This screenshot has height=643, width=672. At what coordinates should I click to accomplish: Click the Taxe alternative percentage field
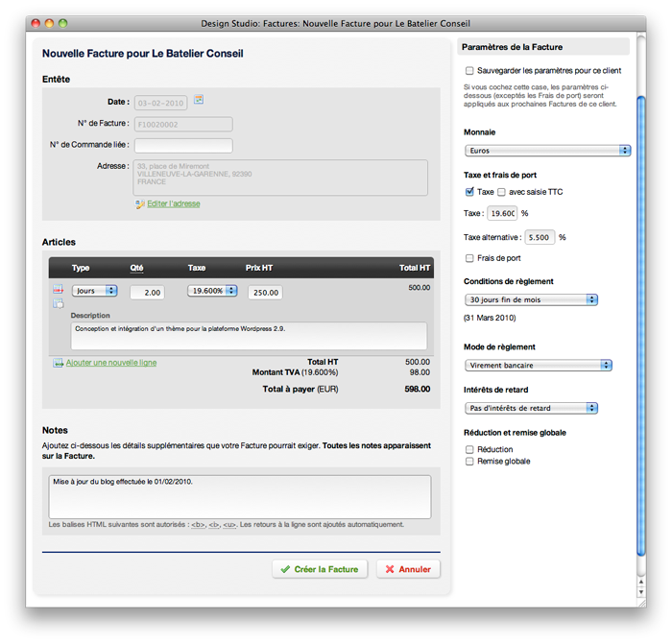540,237
